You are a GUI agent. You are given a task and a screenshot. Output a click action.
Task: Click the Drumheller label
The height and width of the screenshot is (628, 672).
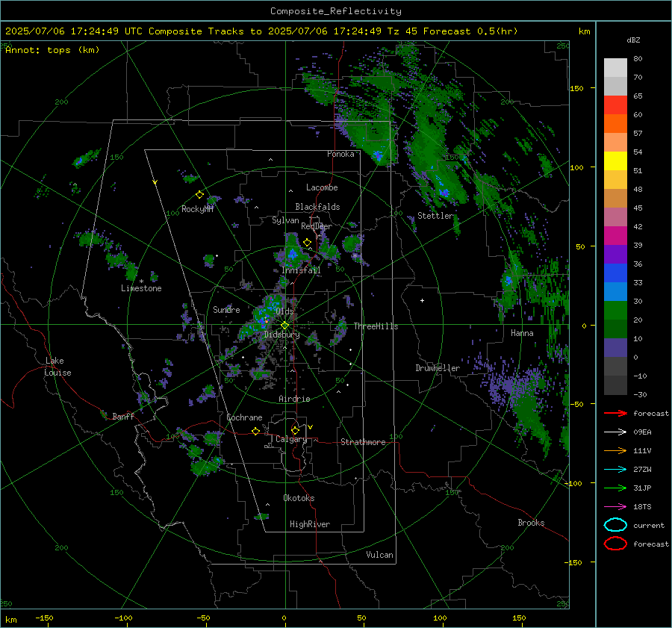tap(438, 368)
